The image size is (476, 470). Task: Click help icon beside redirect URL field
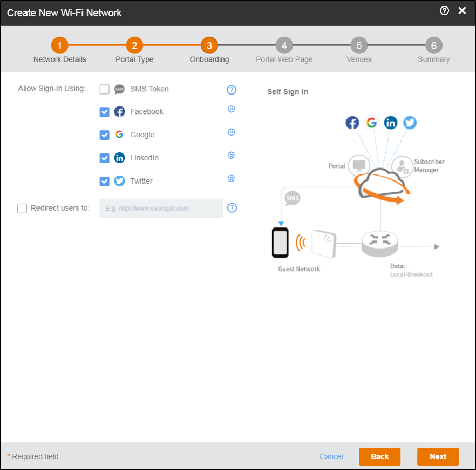click(232, 208)
